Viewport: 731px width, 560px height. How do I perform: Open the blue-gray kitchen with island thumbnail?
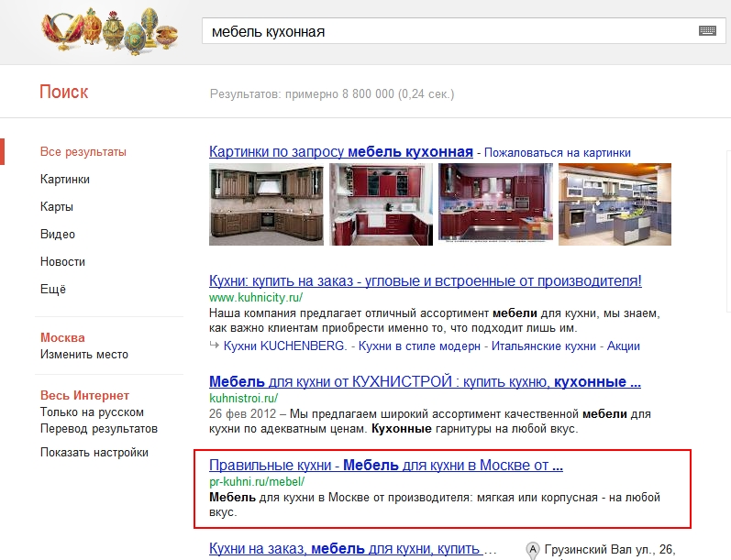pos(615,204)
